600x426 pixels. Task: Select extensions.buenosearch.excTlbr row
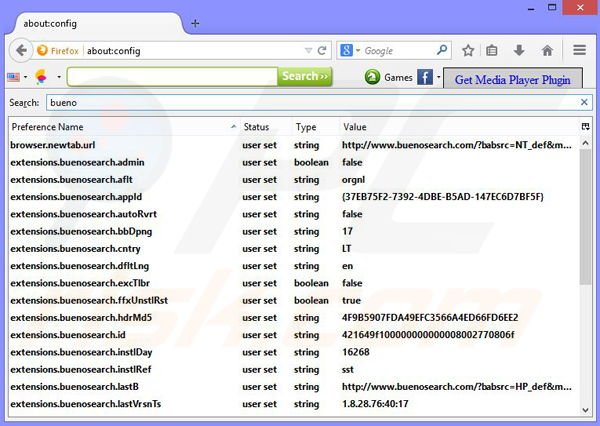tap(294, 283)
